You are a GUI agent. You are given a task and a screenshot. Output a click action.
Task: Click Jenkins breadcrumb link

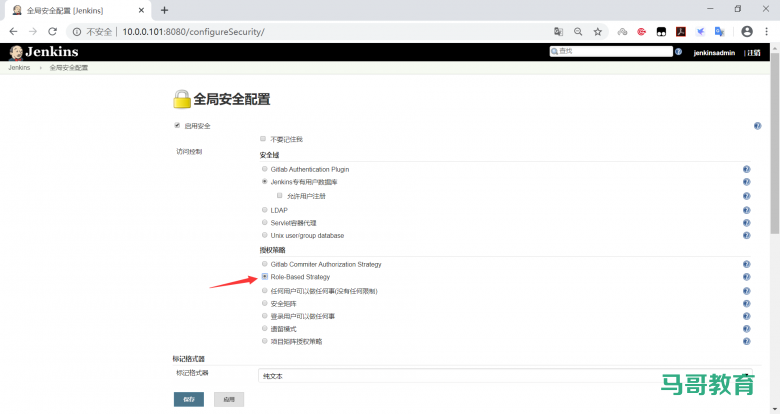pyautogui.click(x=19, y=68)
